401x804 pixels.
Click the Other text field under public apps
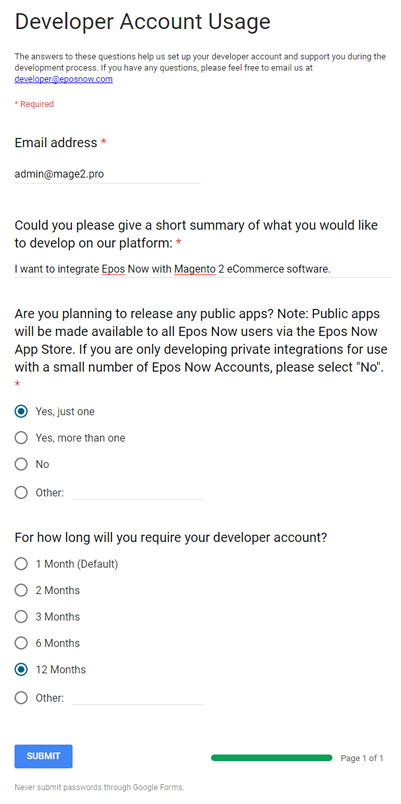point(137,493)
